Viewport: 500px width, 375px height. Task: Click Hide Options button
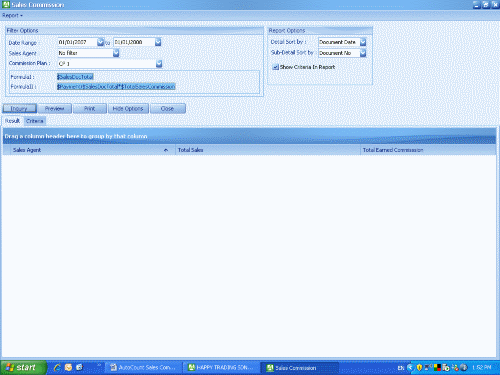(x=128, y=109)
